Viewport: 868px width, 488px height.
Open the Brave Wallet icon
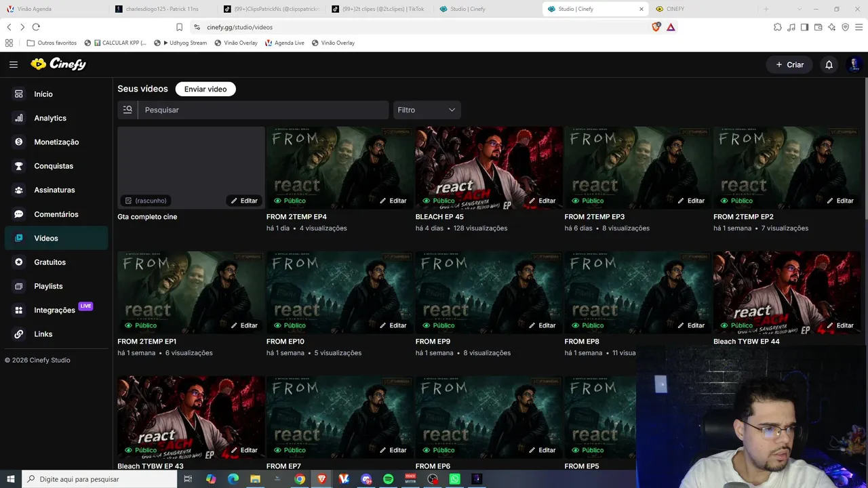pyautogui.click(x=818, y=27)
